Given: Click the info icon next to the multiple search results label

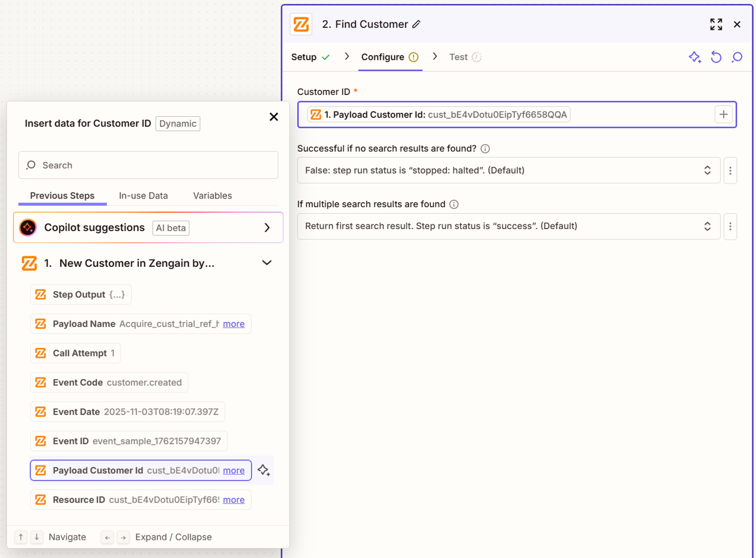Looking at the screenshot, I should pos(454,204).
